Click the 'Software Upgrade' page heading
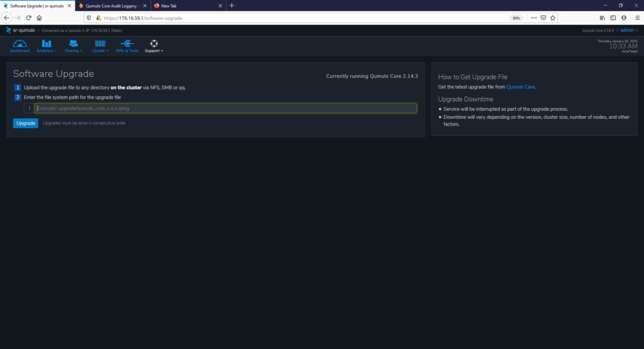The height and width of the screenshot is (349, 644). click(53, 74)
